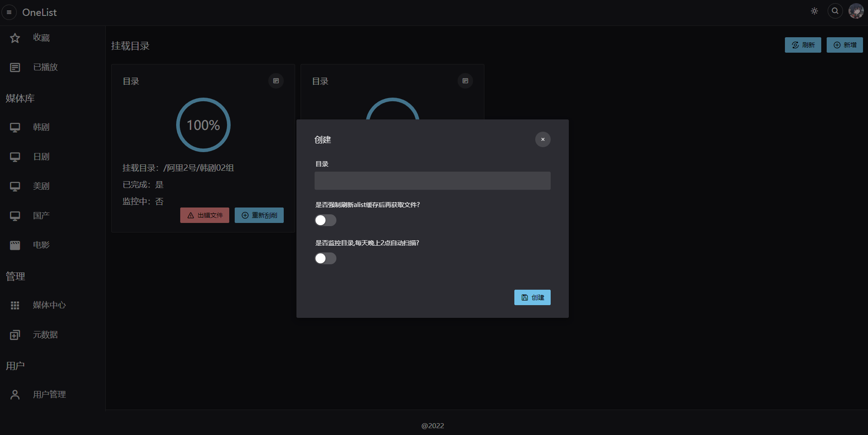Click the add-box icon beside 元数据
The height and width of the screenshot is (435, 868).
[15, 335]
